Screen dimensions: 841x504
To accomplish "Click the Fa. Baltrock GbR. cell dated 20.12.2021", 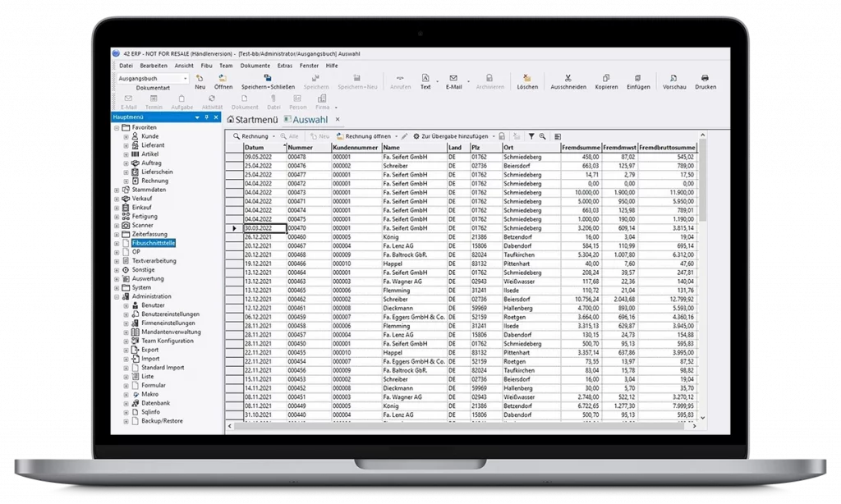I will pyautogui.click(x=414, y=254).
